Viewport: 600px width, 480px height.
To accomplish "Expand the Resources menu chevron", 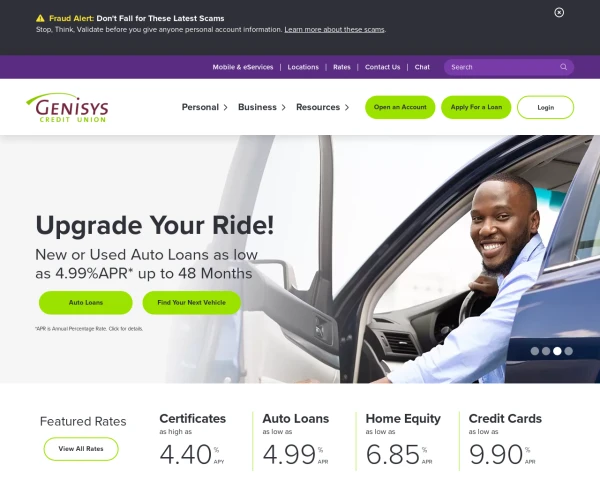I will pyautogui.click(x=347, y=108).
